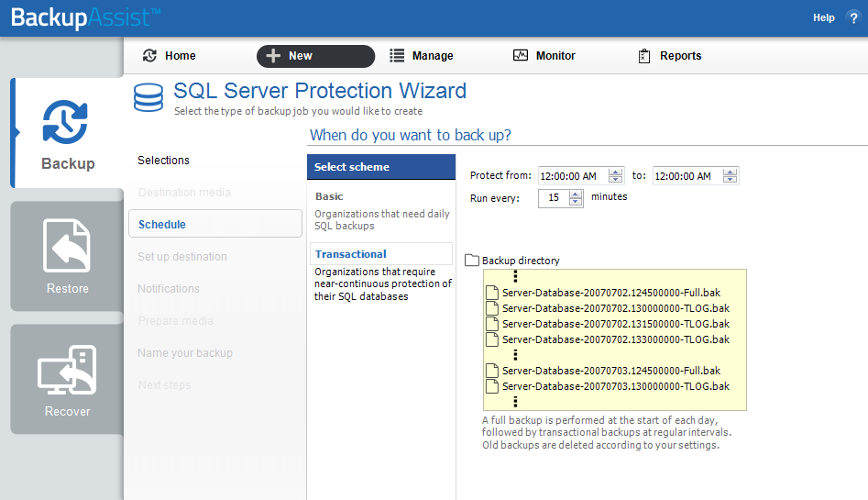Screen dimensions: 868x500
Task: Click the Restore file-arrow icon
Action: 67,246
